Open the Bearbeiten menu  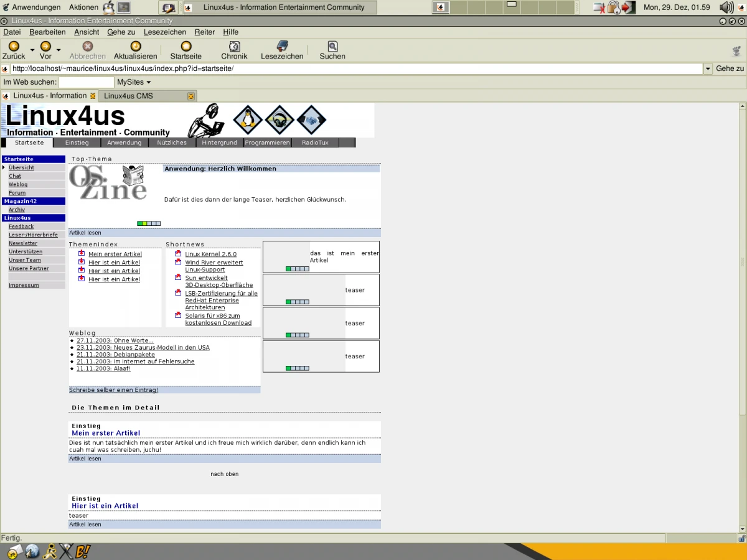47,32
